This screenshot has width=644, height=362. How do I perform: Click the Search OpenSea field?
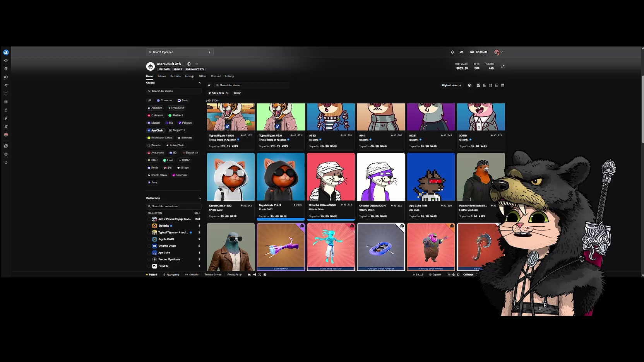coord(180,52)
